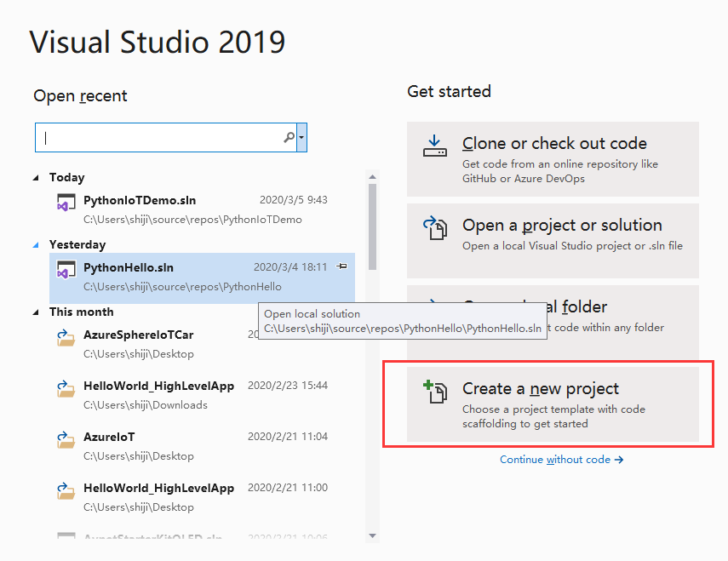This screenshot has width=728, height=561.
Task: Click the Create a new project plus-document icon
Action: point(435,392)
